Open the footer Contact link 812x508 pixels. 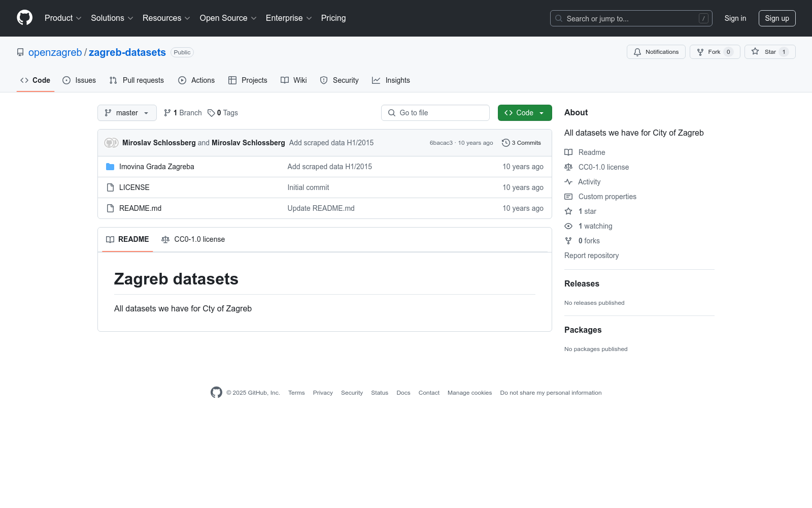[x=429, y=393]
